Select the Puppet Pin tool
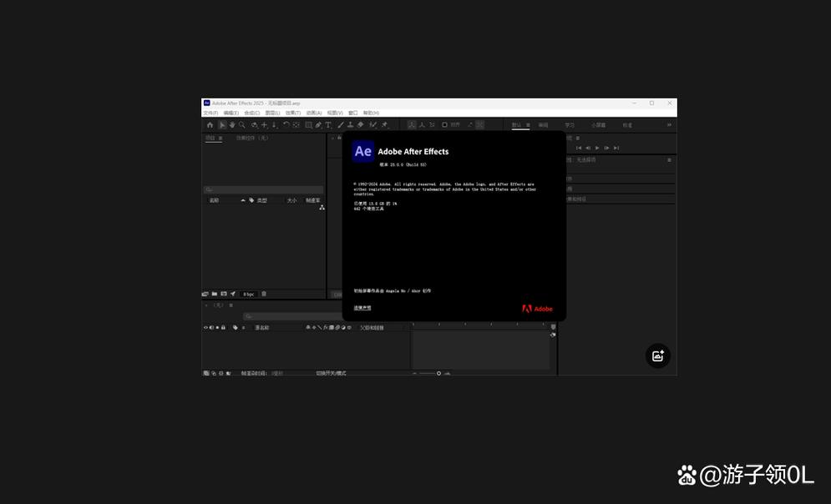Viewport: 831px width, 504px height. pyautogui.click(x=384, y=125)
